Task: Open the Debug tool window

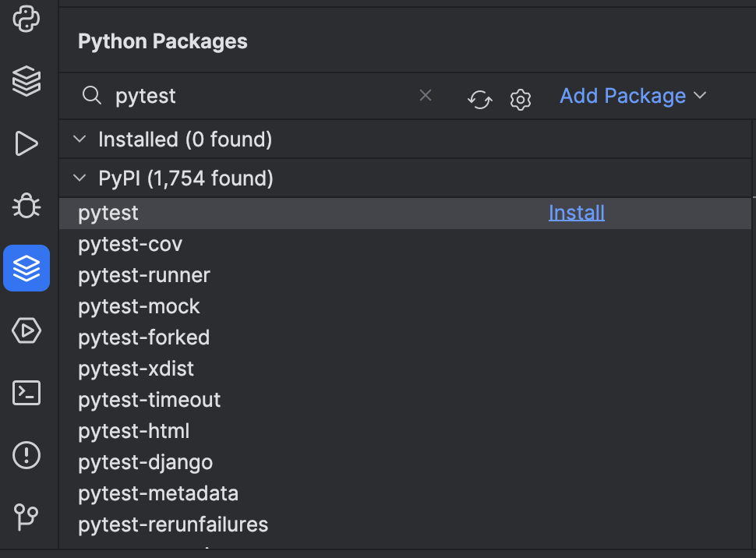Action: pyautogui.click(x=27, y=206)
